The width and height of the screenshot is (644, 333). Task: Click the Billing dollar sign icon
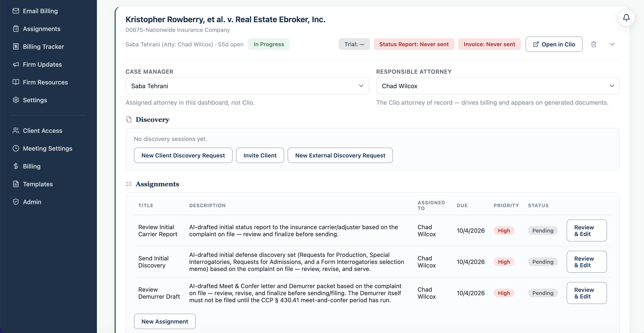point(16,166)
